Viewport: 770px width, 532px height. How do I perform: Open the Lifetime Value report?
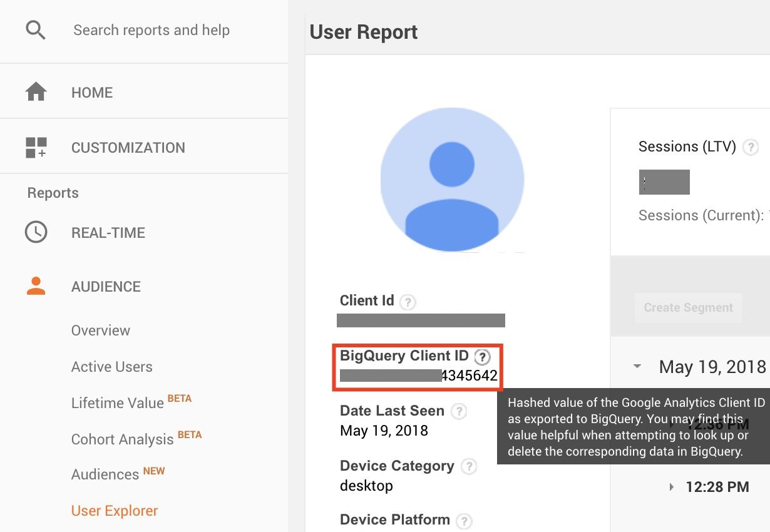118,403
